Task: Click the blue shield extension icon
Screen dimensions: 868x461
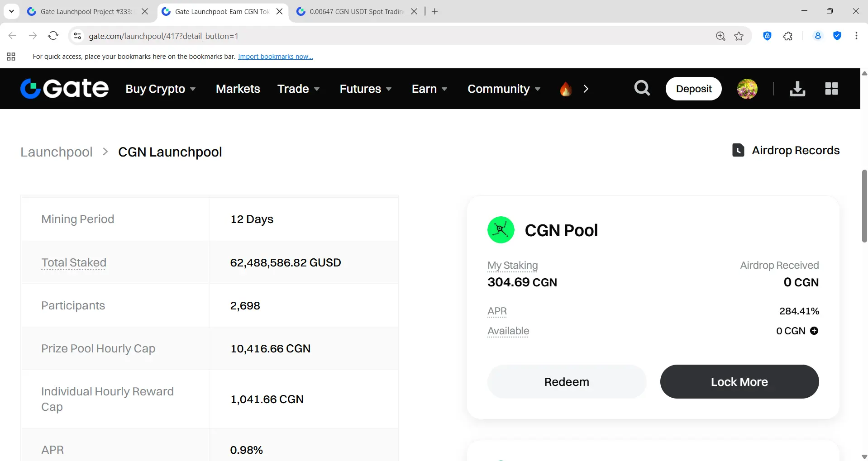Action: point(837,36)
